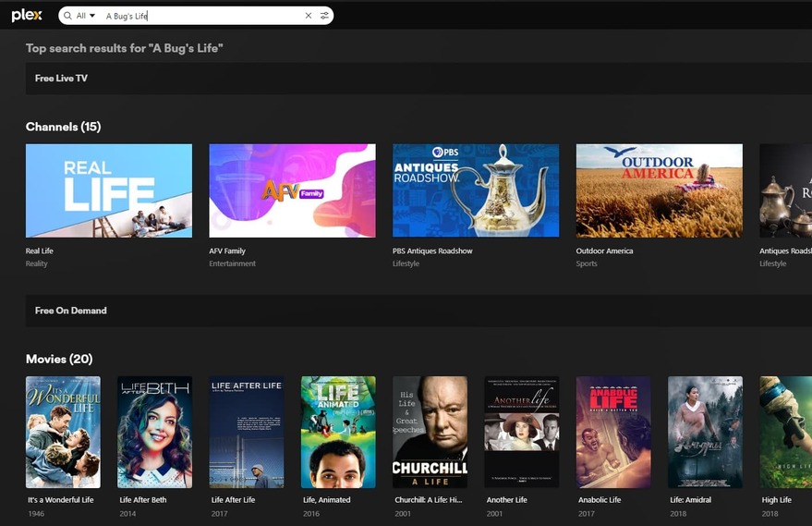Screen dimensions: 812x526
Task: Clear the search text with the X
Action: pyautogui.click(x=309, y=16)
